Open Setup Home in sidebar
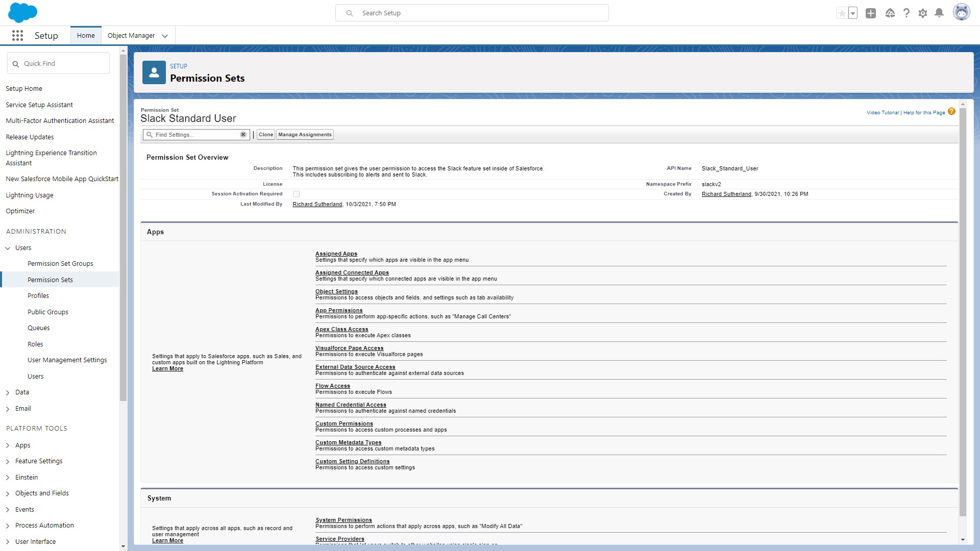 point(24,89)
